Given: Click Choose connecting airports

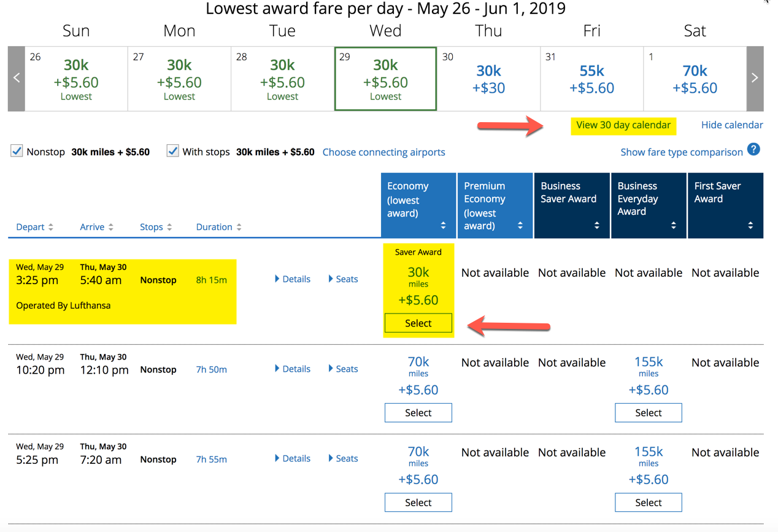Looking at the screenshot, I should click(383, 152).
